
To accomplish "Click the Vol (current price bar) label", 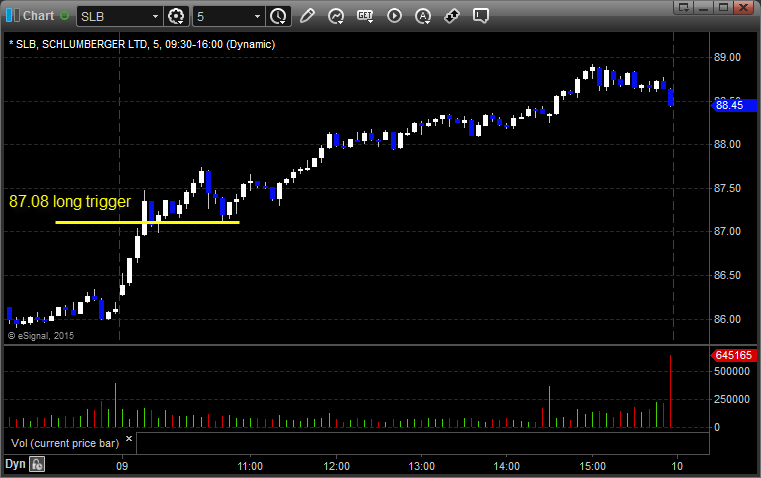I will click(65, 443).
